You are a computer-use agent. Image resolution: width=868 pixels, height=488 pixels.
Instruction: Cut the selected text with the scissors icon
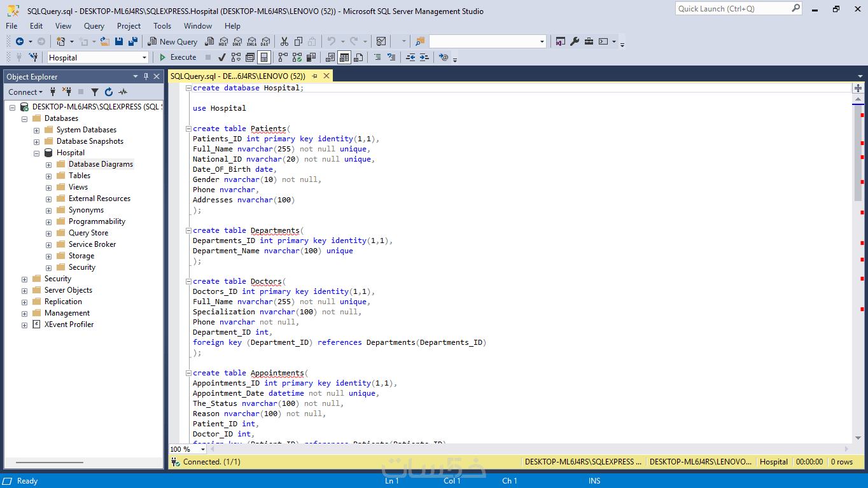(284, 41)
